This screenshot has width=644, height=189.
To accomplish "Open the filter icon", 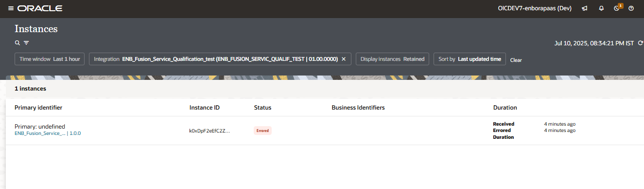I will point(26,43).
